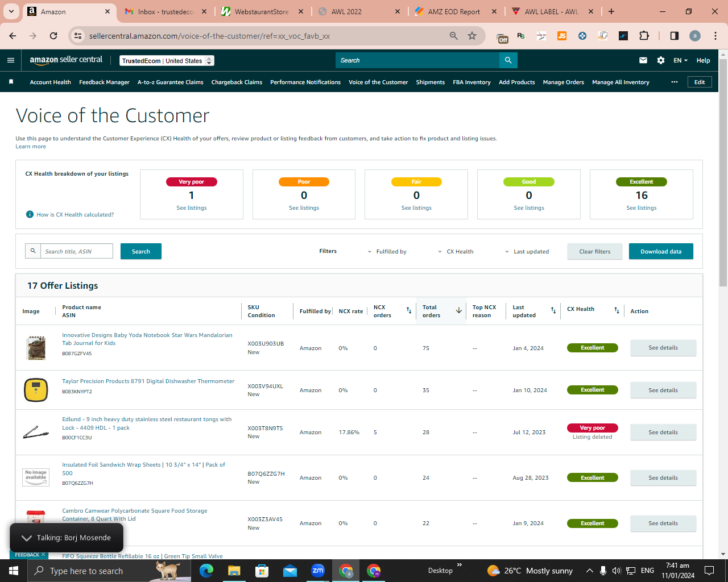
Task: See listings under Very poor
Action: [192, 208]
